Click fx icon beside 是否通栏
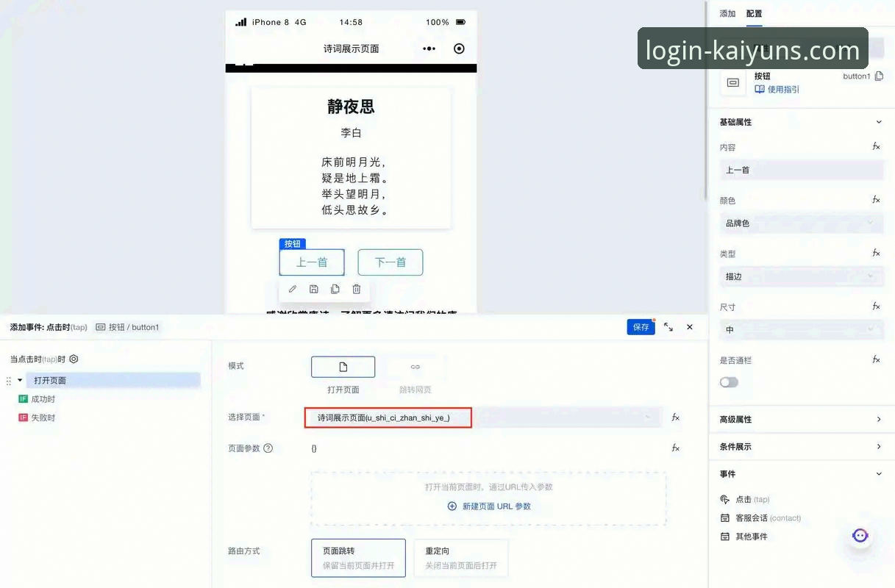 876,359
